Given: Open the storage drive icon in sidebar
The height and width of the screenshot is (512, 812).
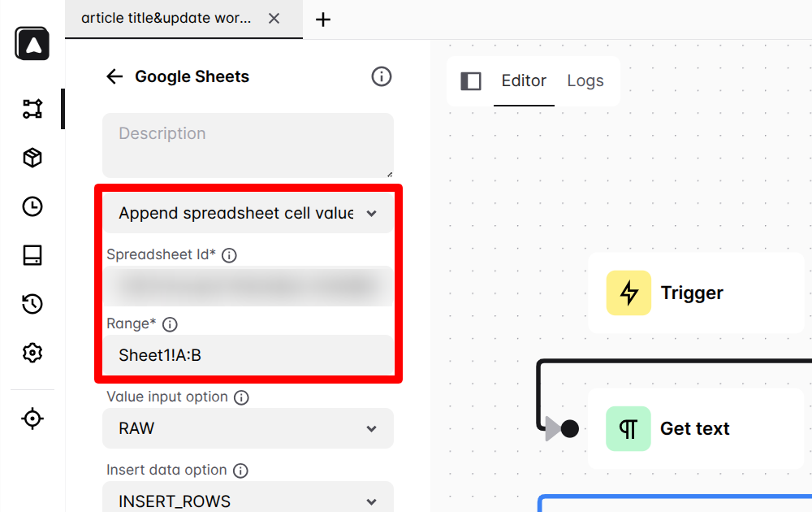Looking at the screenshot, I should 32,255.
